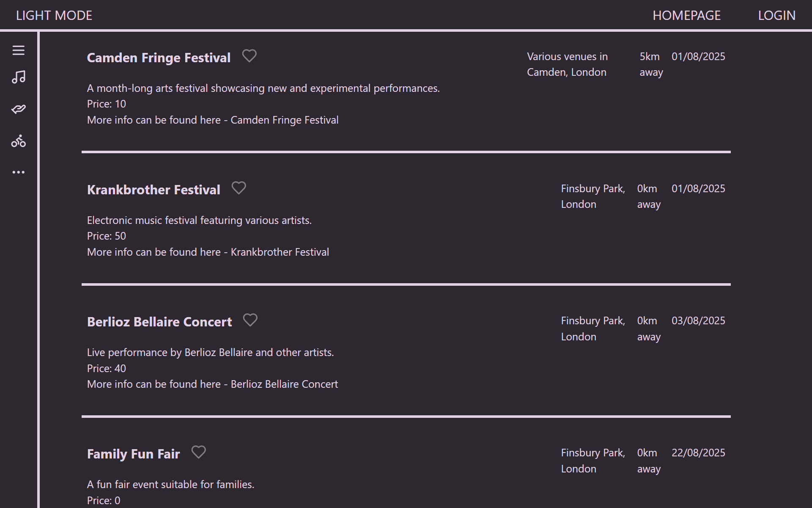
Task: Like the Berlioz Bellaire Concert heart icon
Action: (250, 320)
